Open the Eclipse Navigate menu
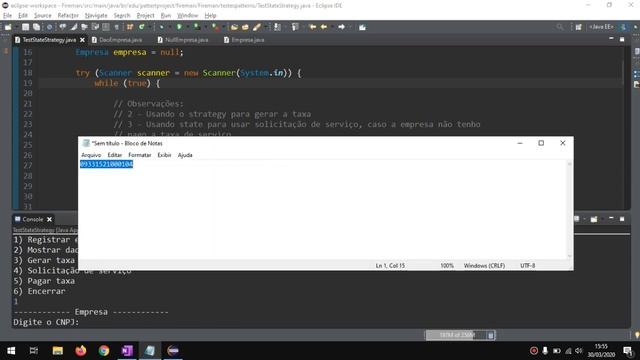 [96, 16]
